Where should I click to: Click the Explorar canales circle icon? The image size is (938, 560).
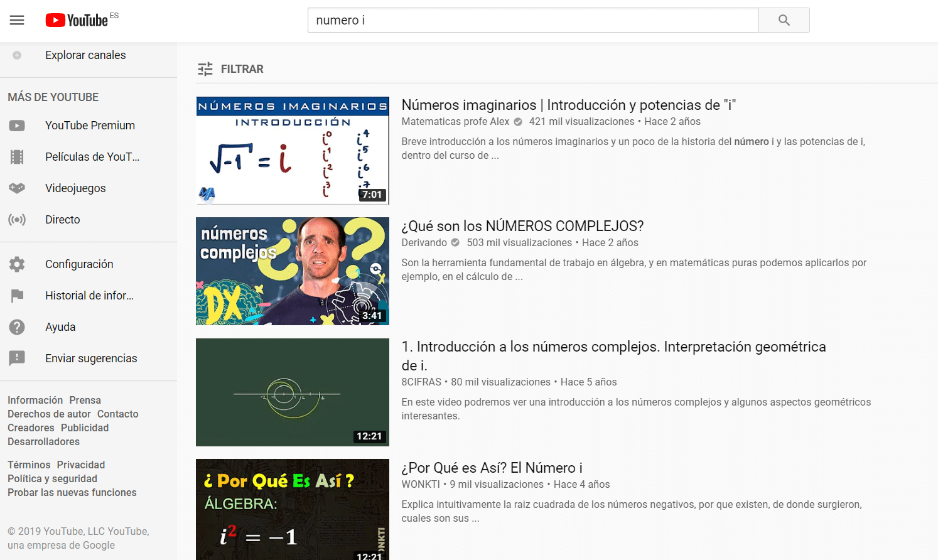pos(17,55)
